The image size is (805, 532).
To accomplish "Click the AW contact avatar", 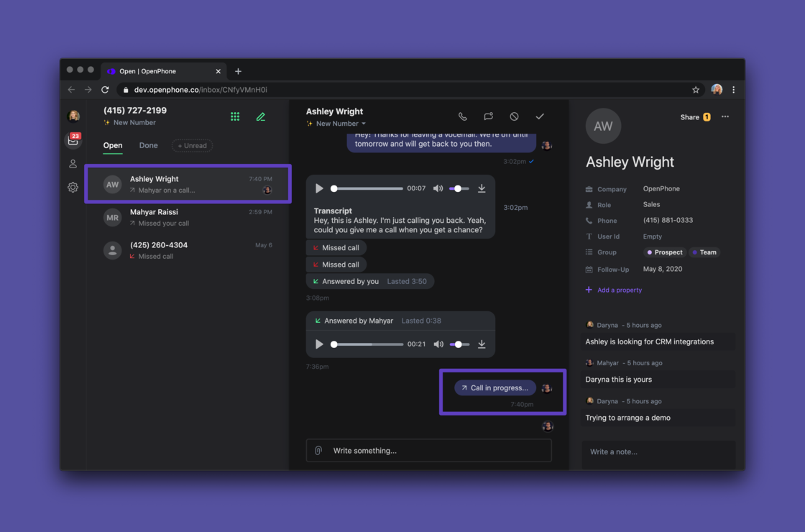I will point(603,126).
